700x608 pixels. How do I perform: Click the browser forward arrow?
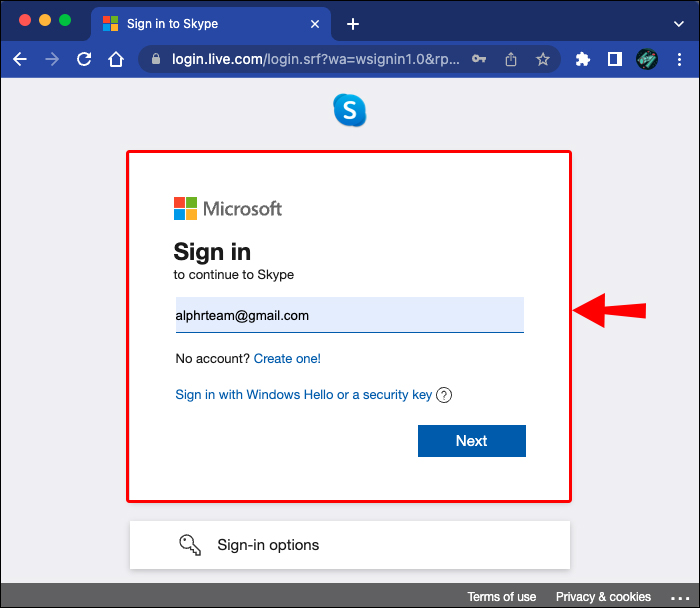coord(52,59)
